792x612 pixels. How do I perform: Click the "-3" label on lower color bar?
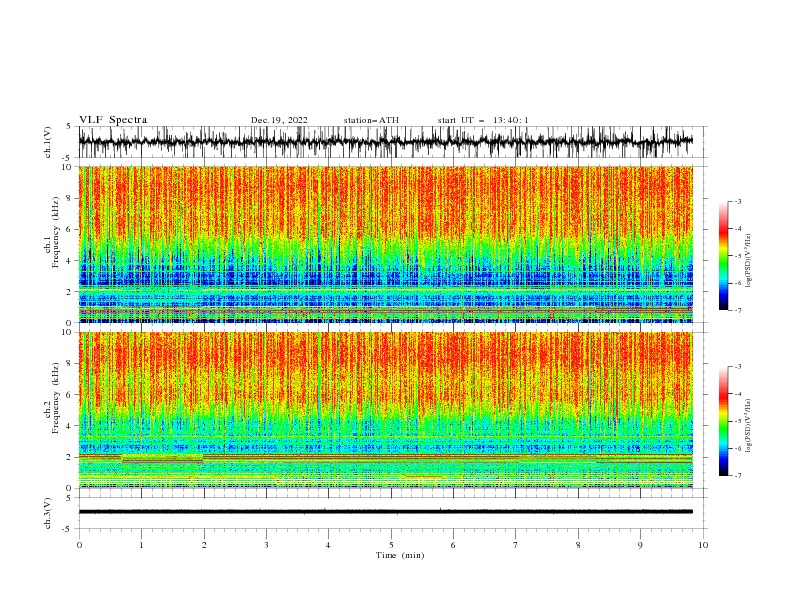pyautogui.click(x=738, y=367)
